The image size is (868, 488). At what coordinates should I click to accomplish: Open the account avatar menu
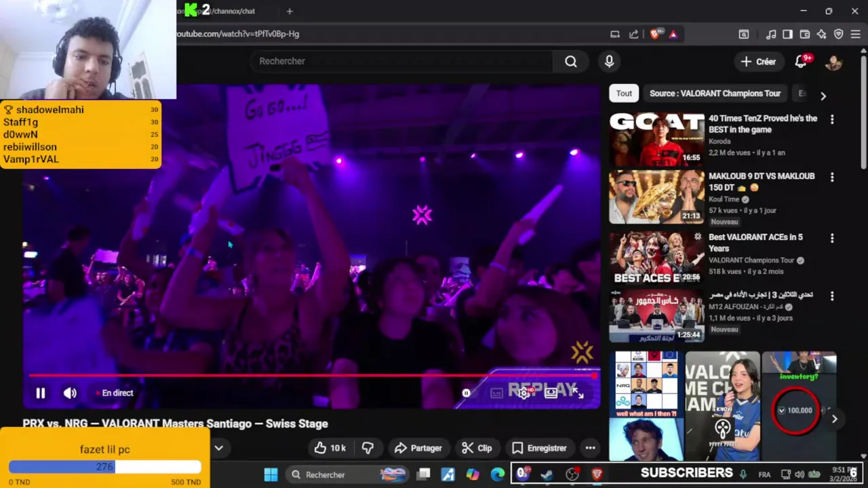[833, 62]
